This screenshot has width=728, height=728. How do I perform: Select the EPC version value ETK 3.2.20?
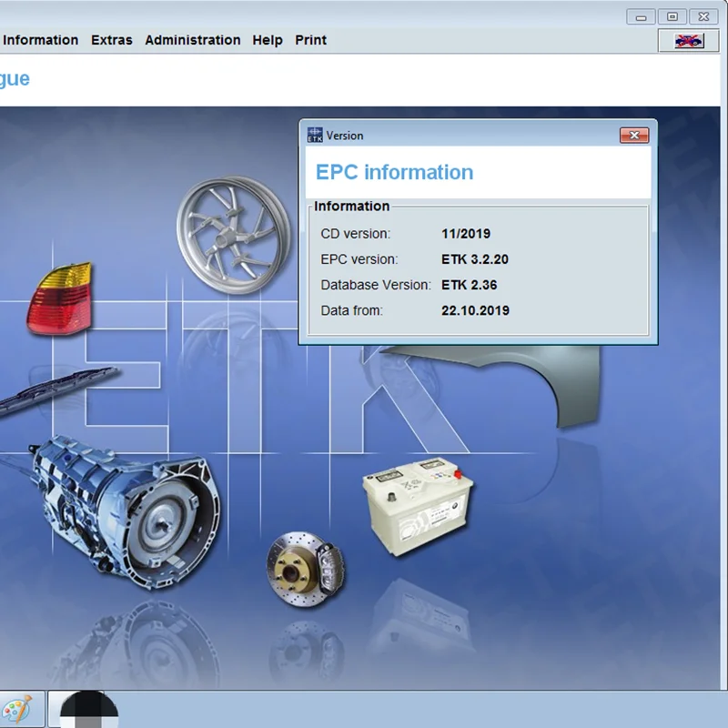tap(474, 259)
